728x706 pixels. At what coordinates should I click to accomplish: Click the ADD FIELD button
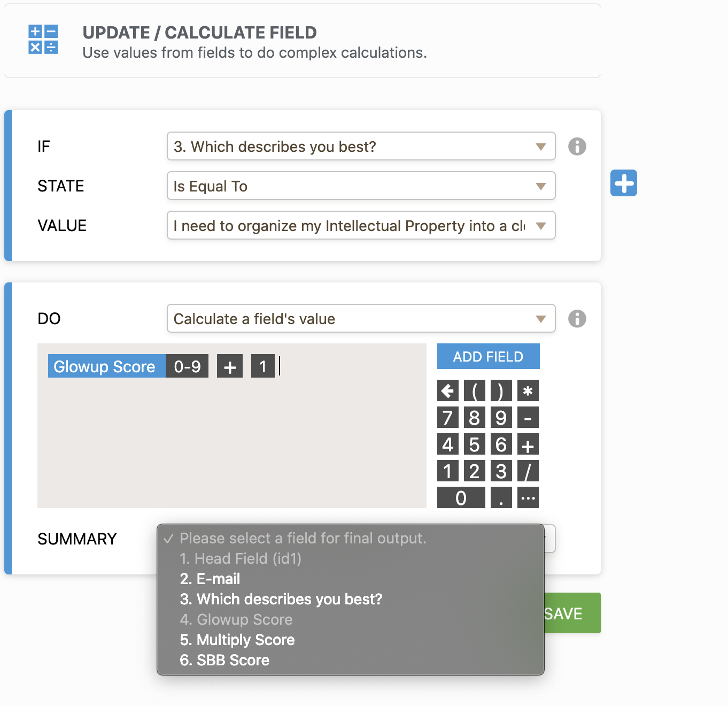488,356
